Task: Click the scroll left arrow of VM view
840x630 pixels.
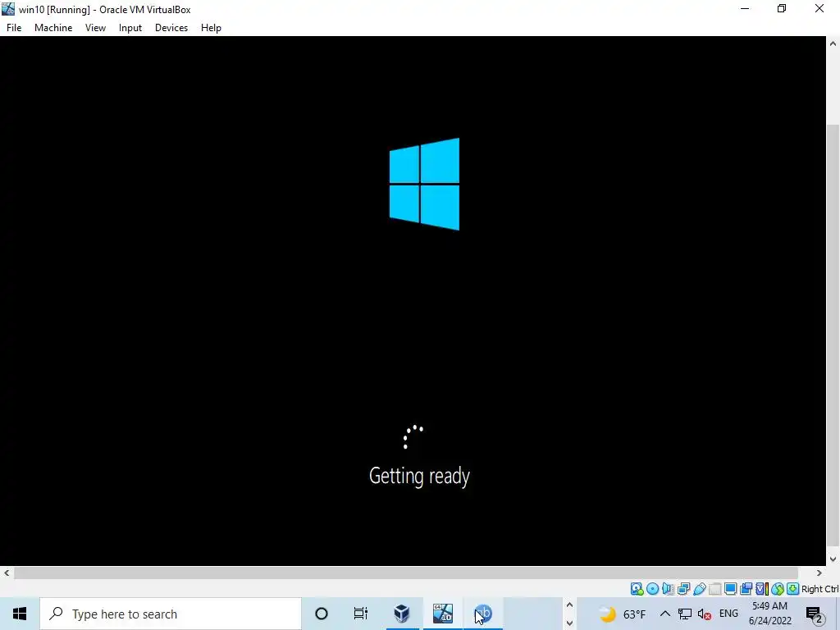Action: pos(7,573)
